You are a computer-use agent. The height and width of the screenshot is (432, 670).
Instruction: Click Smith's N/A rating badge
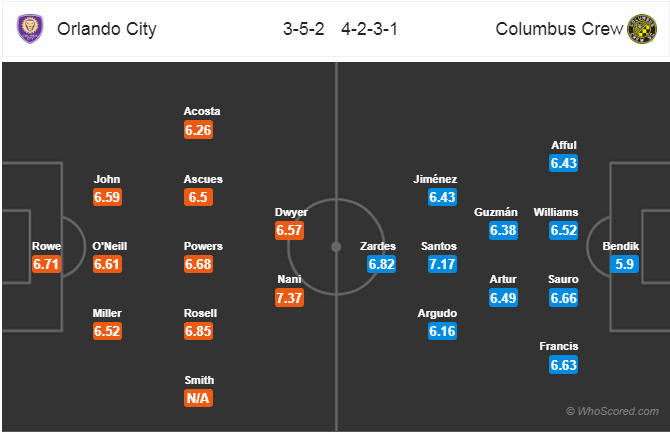pos(198,398)
